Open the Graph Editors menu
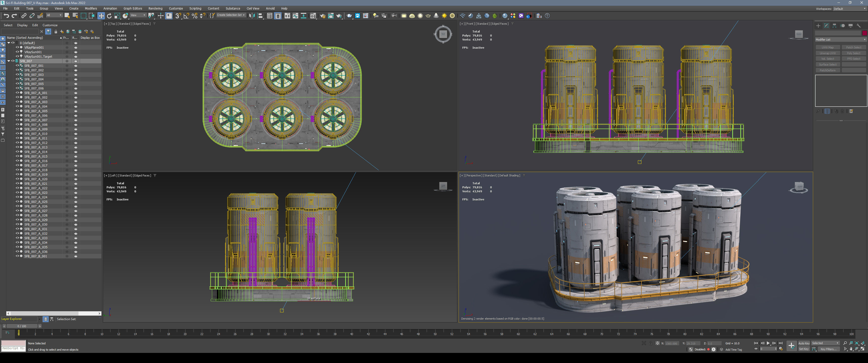Screen dimensions: 868x363 [133, 8]
